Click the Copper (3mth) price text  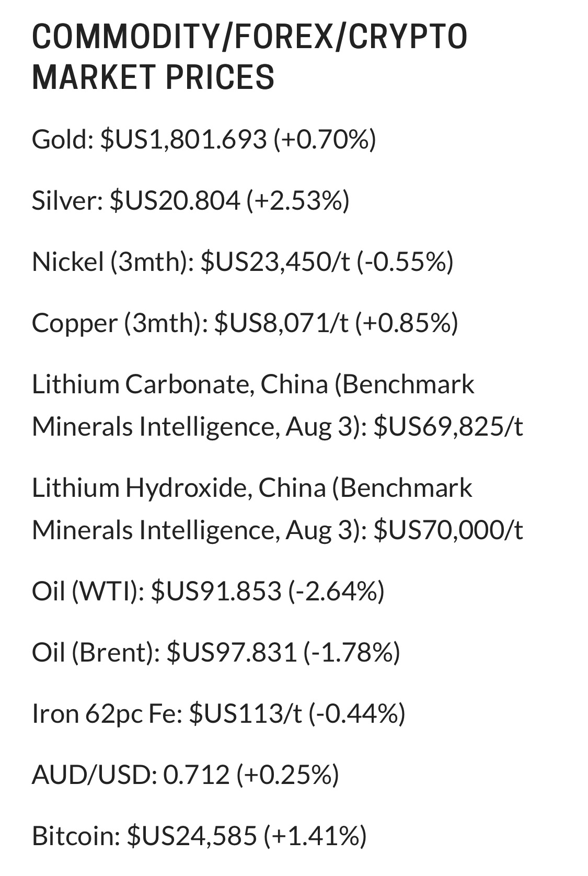[245, 322]
